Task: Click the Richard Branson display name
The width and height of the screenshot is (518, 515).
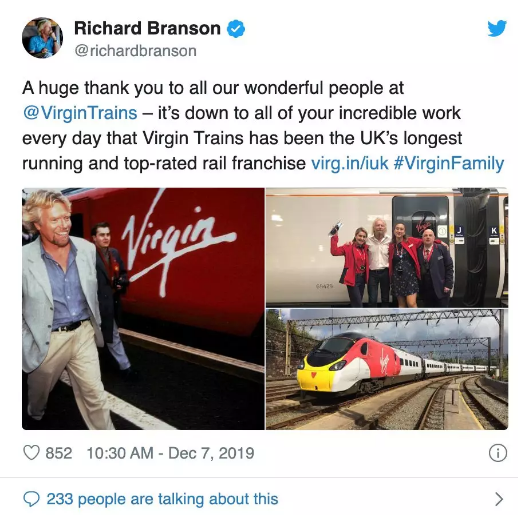Action: (147, 28)
